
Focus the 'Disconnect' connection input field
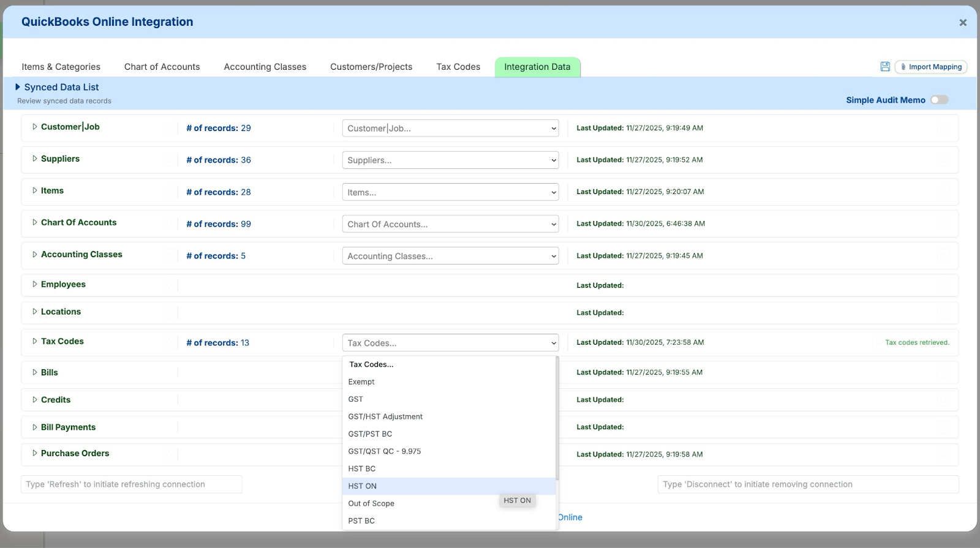(808, 484)
